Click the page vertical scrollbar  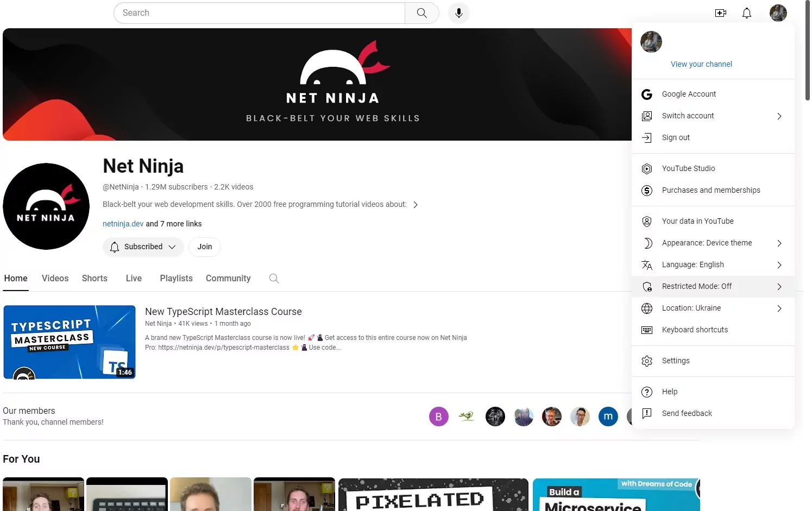pos(808,50)
